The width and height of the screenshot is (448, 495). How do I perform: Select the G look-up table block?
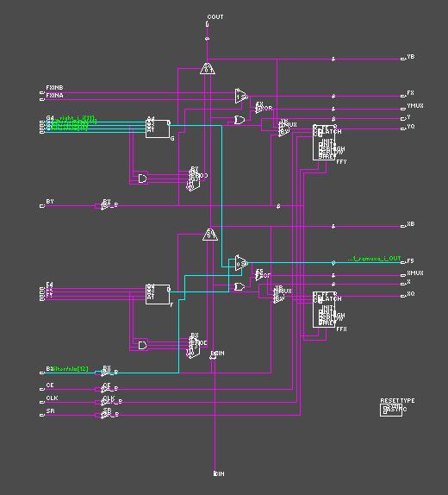(x=158, y=128)
